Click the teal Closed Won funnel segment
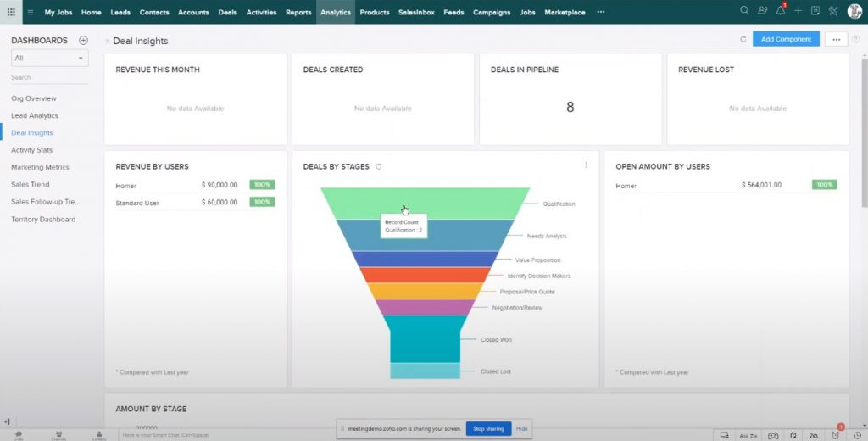Image resolution: width=868 pixels, height=441 pixels. [x=425, y=338]
